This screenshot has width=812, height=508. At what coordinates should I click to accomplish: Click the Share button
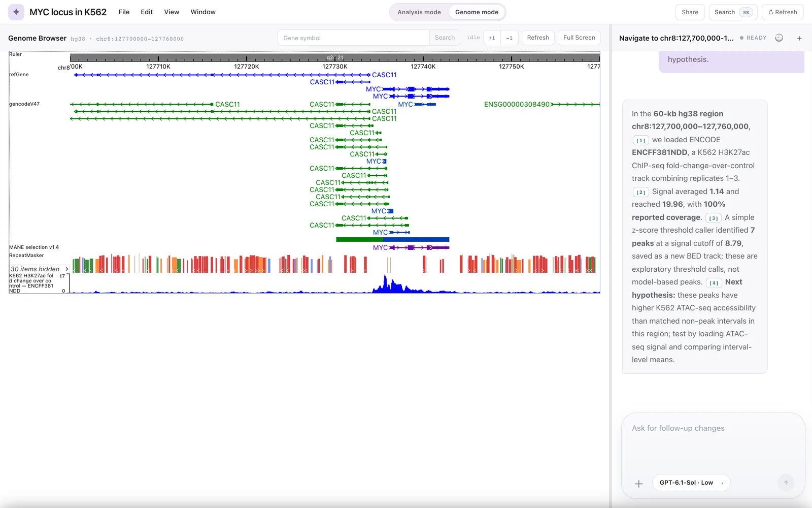click(x=690, y=12)
